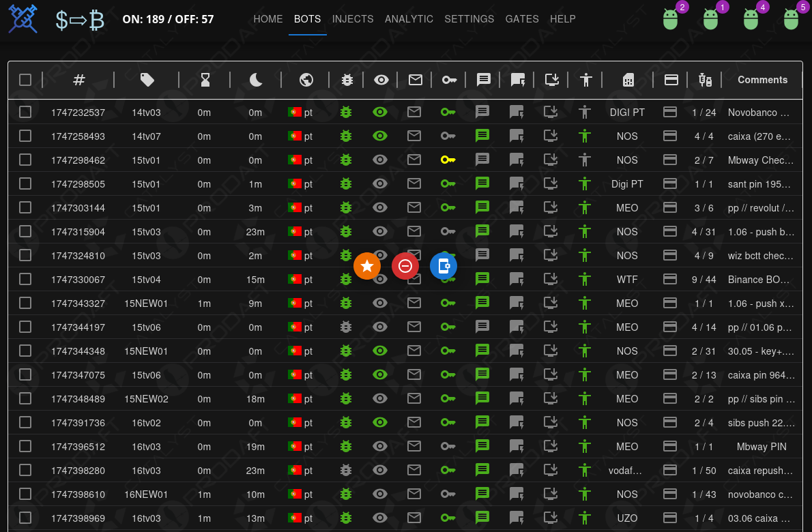Click the '9 / 44' count cell
The width and height of the screenshot is (812, 532).
click(x=704, y=280)
